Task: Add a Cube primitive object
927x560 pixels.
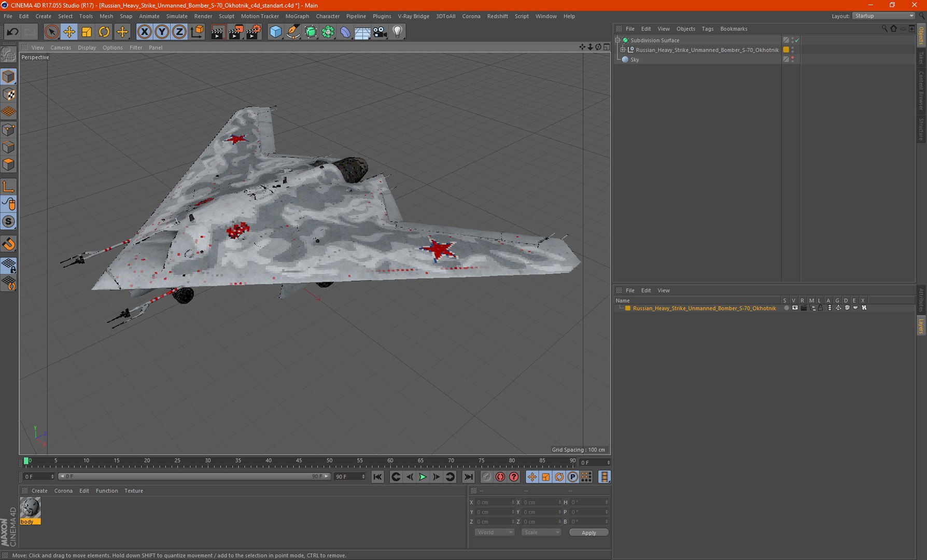Action: pyautogui.click(x=275, y=32)
